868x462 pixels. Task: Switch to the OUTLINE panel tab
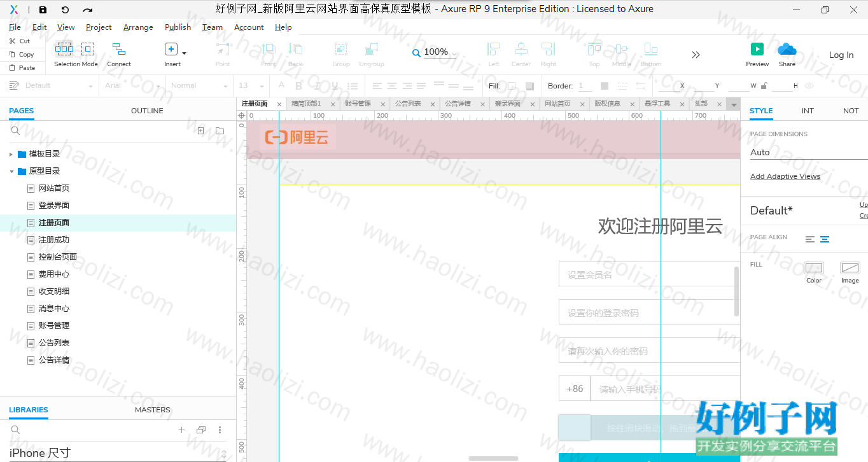[147, 111]
